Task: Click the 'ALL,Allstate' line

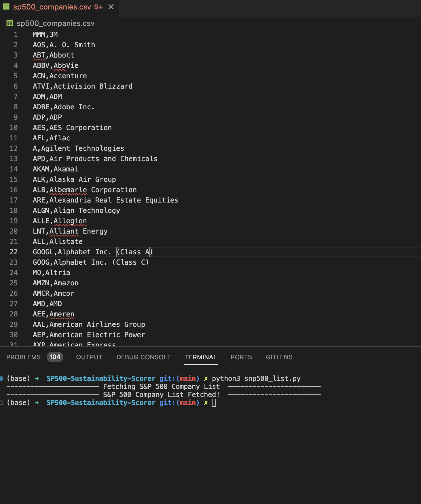Action: pyautogui.click(x=58, y=242)
